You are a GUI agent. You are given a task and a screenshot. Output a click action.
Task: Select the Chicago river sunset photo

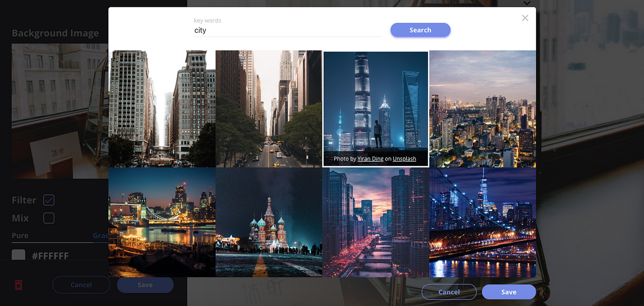click(x=376, y=222)
